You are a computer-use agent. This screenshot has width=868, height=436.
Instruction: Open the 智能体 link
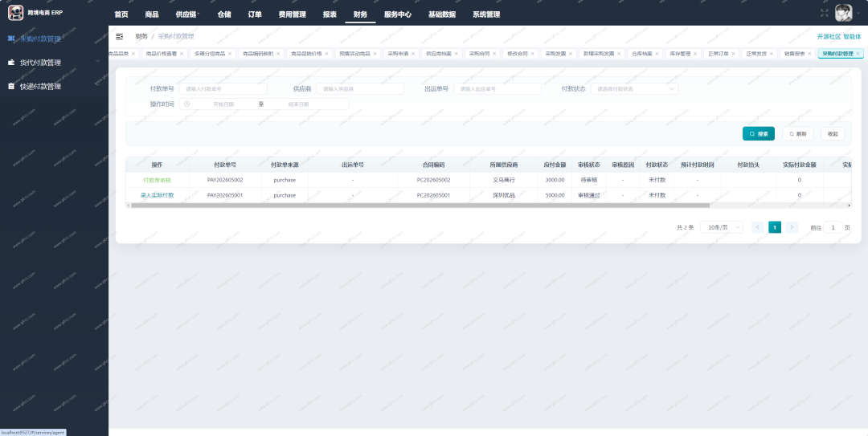(x=853, y=36)
